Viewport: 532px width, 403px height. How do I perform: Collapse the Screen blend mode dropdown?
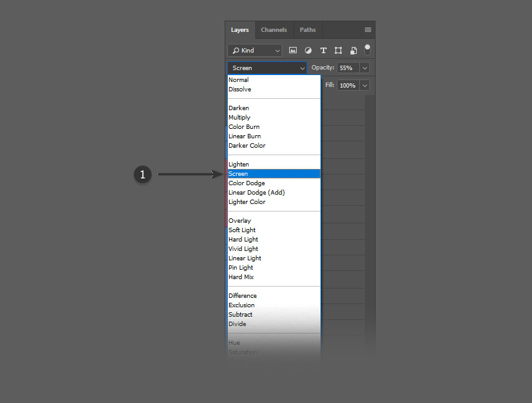(267, 68)
